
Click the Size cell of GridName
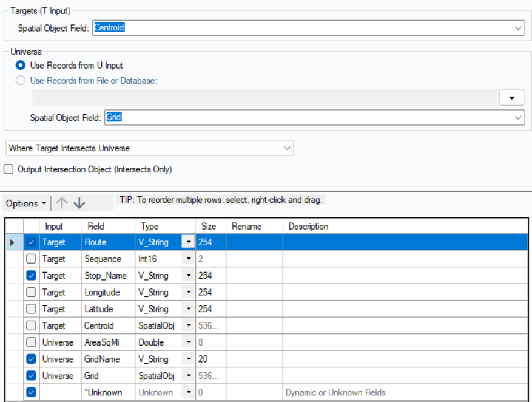tap(210, 359)
